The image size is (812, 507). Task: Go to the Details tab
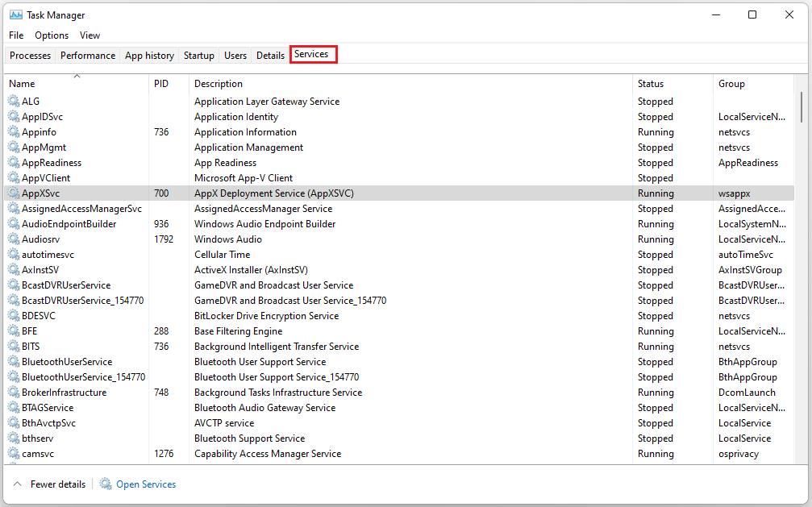pos(270,56)
